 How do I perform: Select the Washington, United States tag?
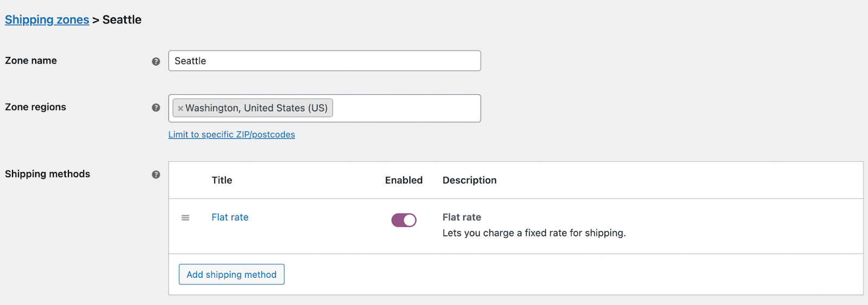coord(256,108)
